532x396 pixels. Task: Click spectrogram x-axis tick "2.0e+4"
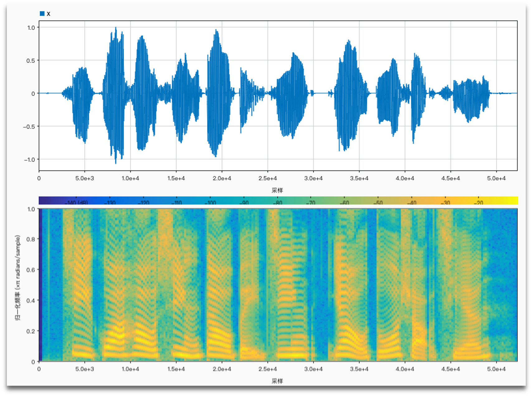pos(222,369)
